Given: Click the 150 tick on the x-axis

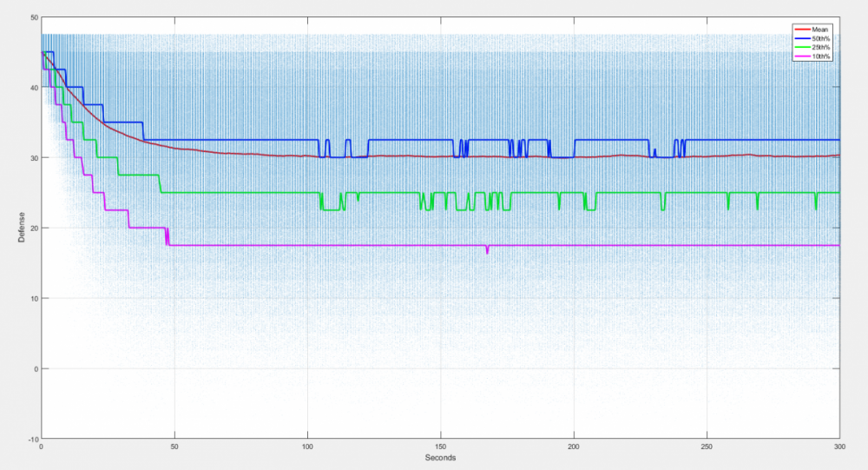Looking at the screenshot, I should [x=440, y=447].
